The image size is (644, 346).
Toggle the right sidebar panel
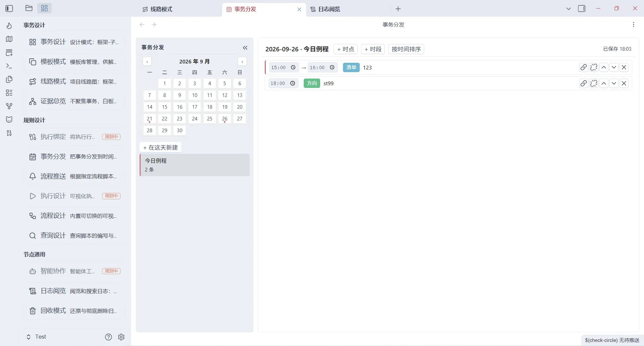[x=582, y=8]
